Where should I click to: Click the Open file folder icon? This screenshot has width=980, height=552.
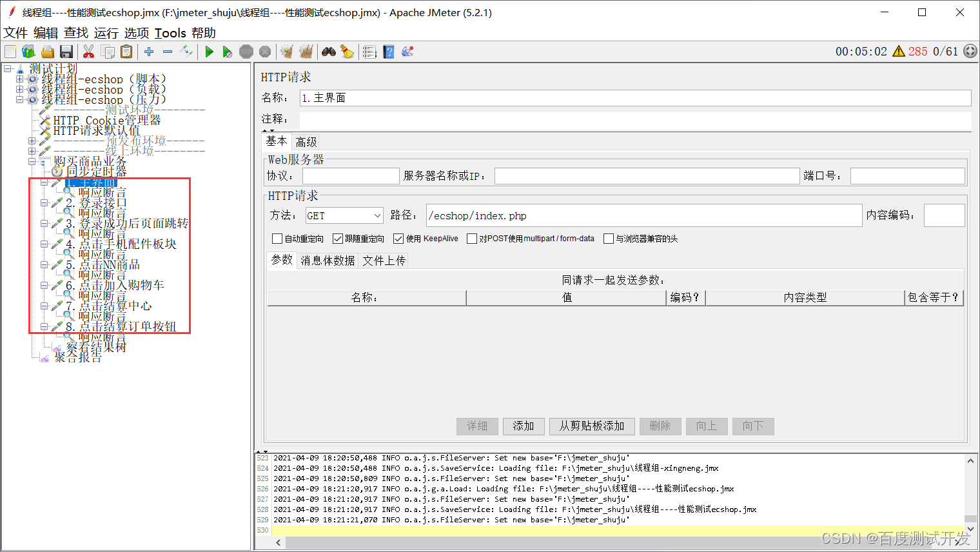pos(47,52)
